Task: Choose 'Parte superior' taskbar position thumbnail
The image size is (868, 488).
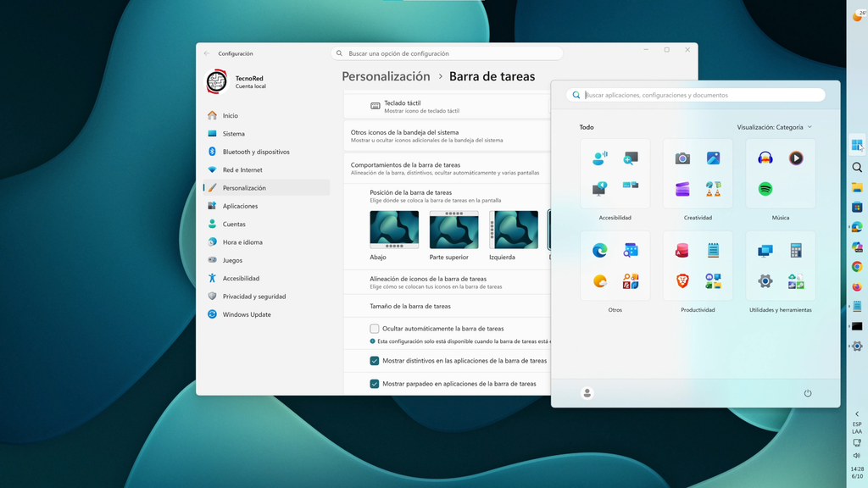Action: [454, 230]
